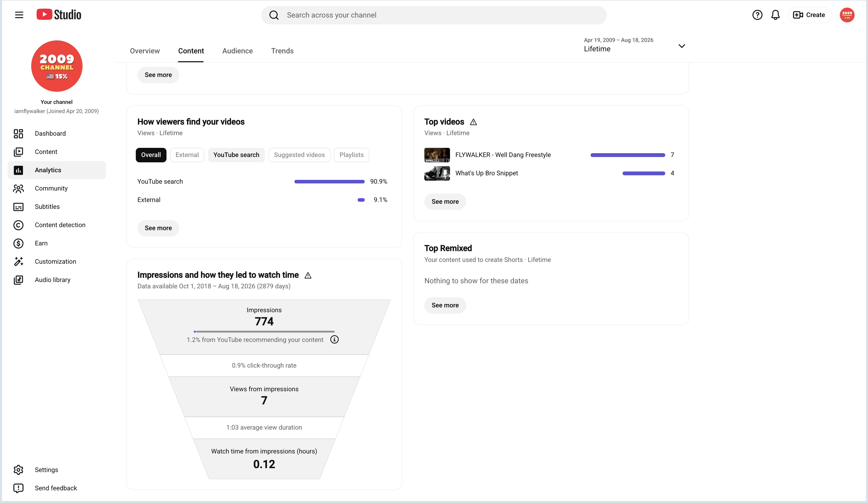The image size is (868, 503).
Task: Click See more under traffic sources
Action: tap(158, 228)
